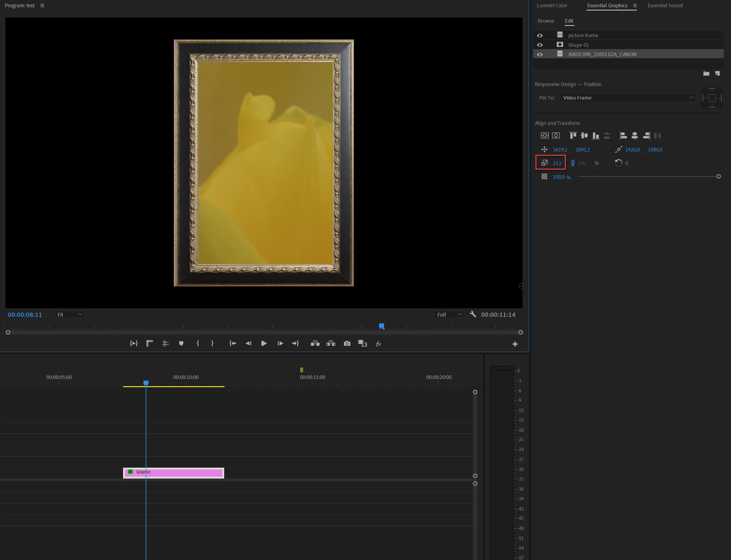This screenshot has height=560, width=731.
Task: Toggle visibility of the Shape 01 layer
Action: [x=540, y=45]
